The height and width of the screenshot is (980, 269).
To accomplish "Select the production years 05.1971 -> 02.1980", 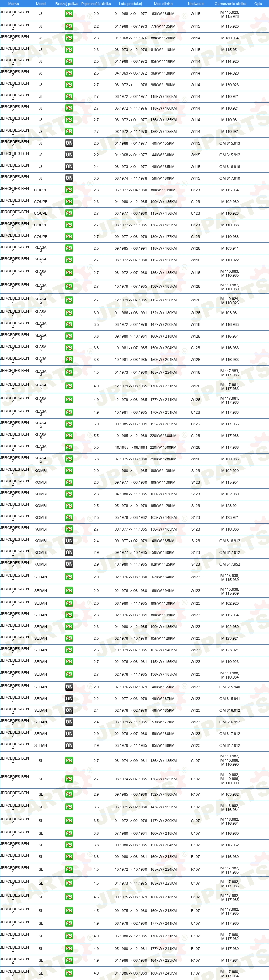I will click(x=131, y=807).
